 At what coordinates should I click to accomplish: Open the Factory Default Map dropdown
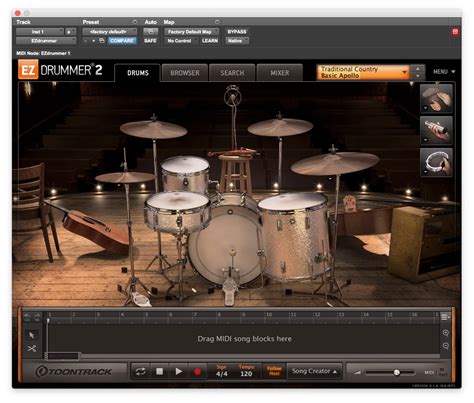pos(191,32)
